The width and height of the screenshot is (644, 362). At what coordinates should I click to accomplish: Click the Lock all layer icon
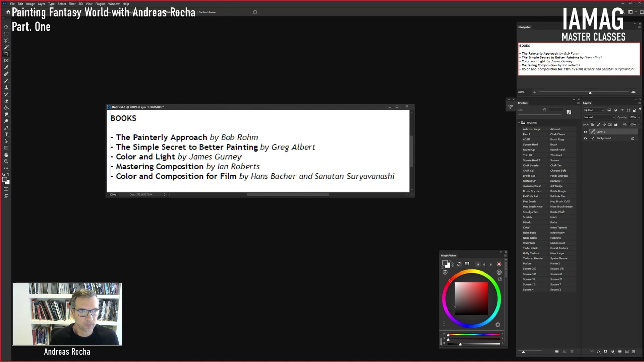click(616, 124)
